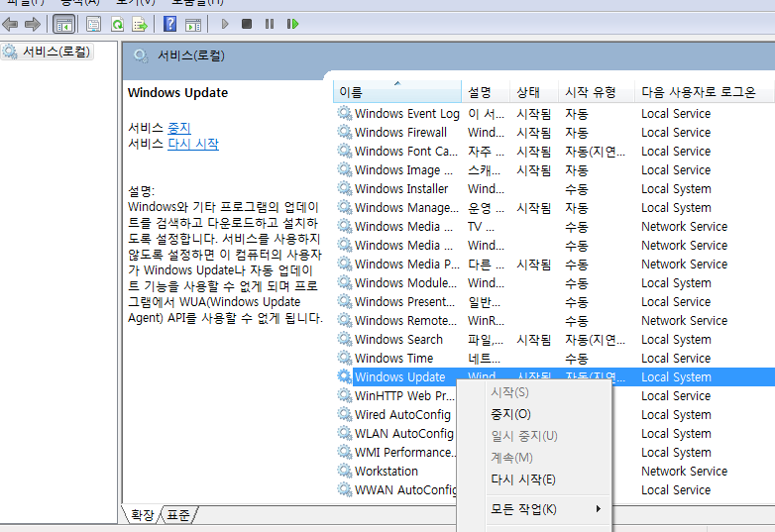775x532 pixels.
Task: Select the WinHTTP Web Pr... service
Action: click(404, 395)
